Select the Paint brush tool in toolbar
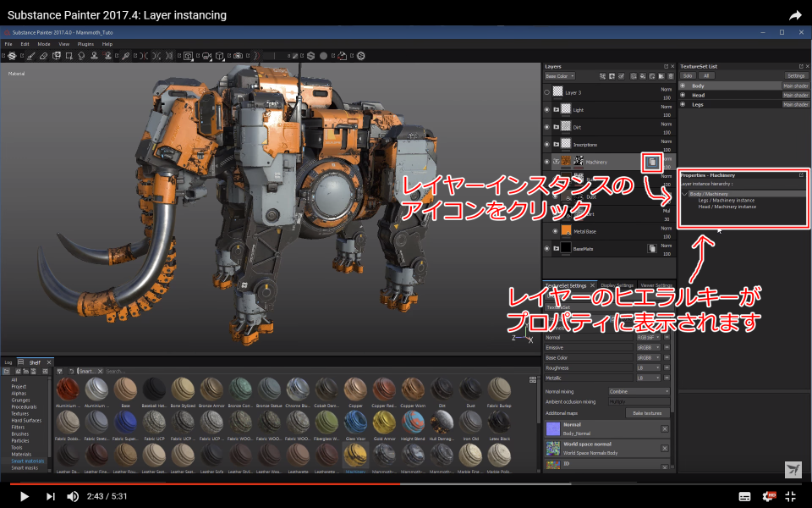812x508 pixels. (31, 56)
